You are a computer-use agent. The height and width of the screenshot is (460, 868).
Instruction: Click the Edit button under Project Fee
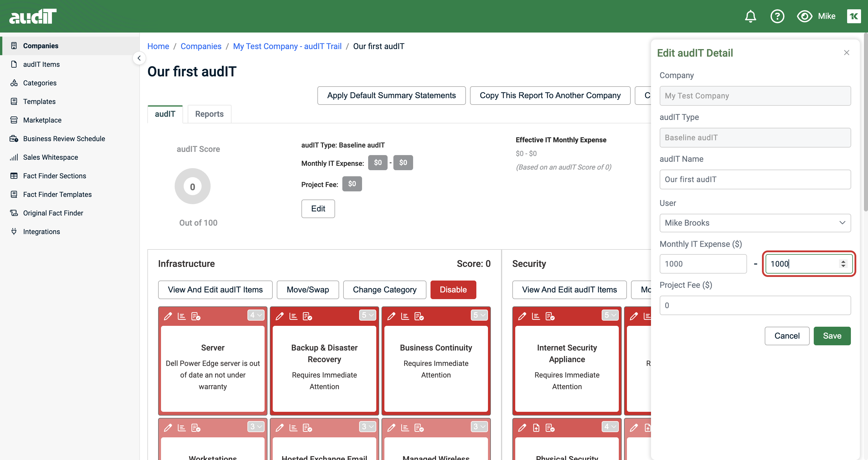(318, 209)
